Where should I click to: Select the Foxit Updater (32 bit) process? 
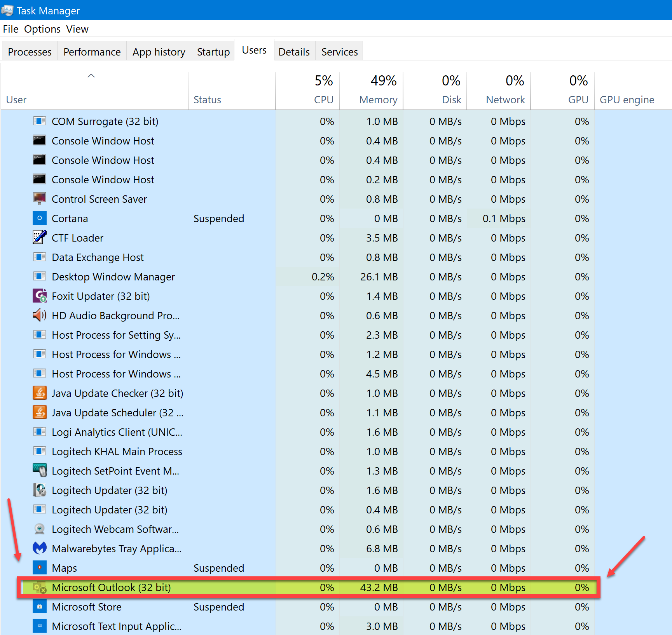point(101,296)
